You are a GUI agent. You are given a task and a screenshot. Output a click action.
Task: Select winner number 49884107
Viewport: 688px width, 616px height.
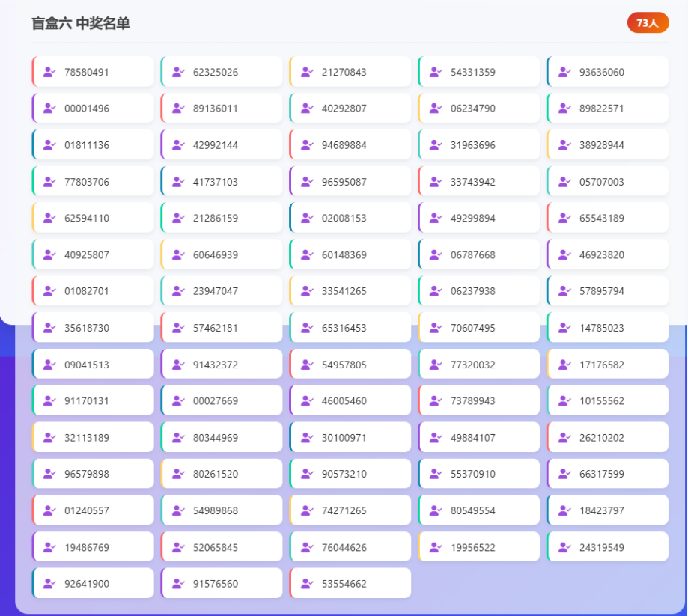pos(479,437)
